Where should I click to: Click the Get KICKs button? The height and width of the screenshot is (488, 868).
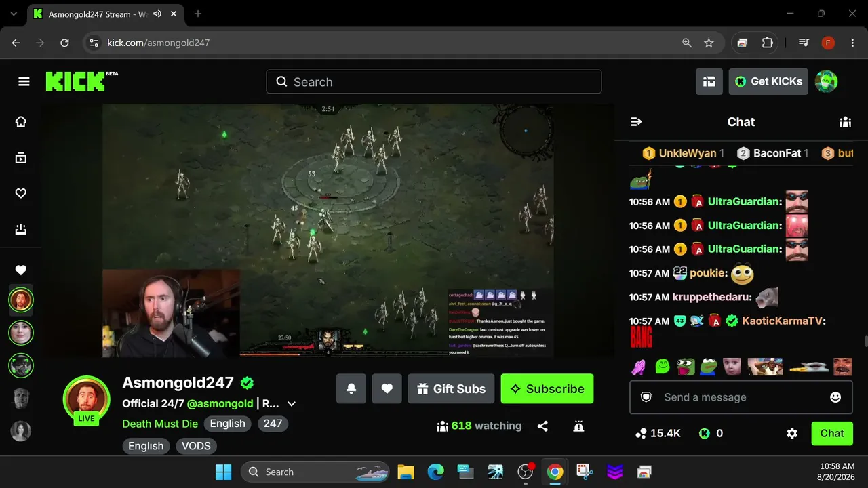click(768, 81)
